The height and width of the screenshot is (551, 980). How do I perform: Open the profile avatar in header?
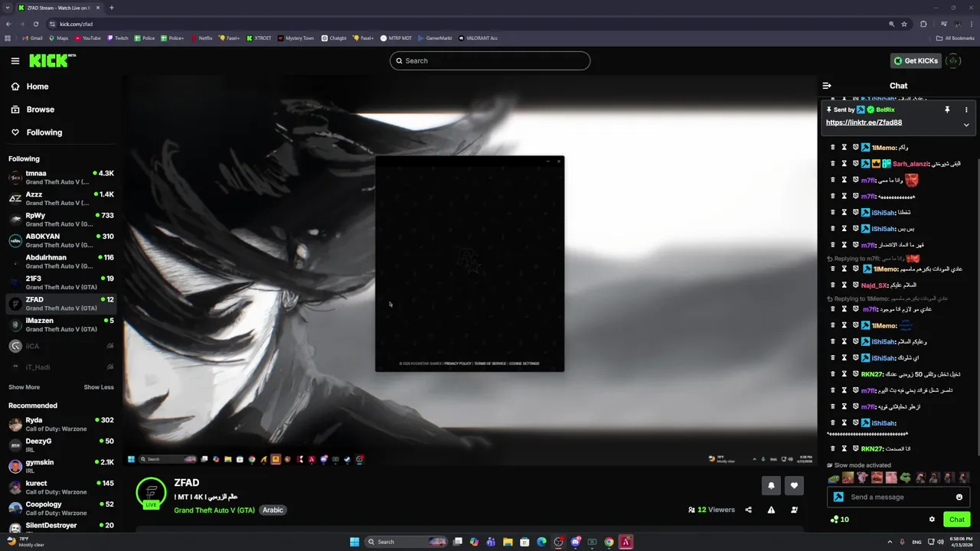(953, 60)
